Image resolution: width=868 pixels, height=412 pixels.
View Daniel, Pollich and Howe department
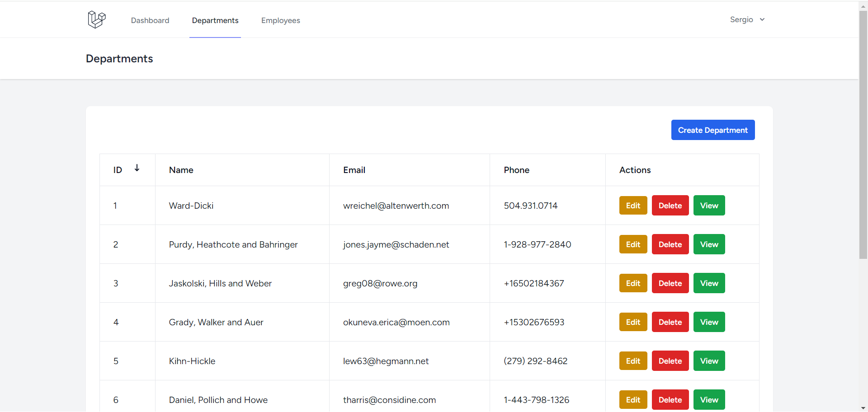tap(708, 399)
